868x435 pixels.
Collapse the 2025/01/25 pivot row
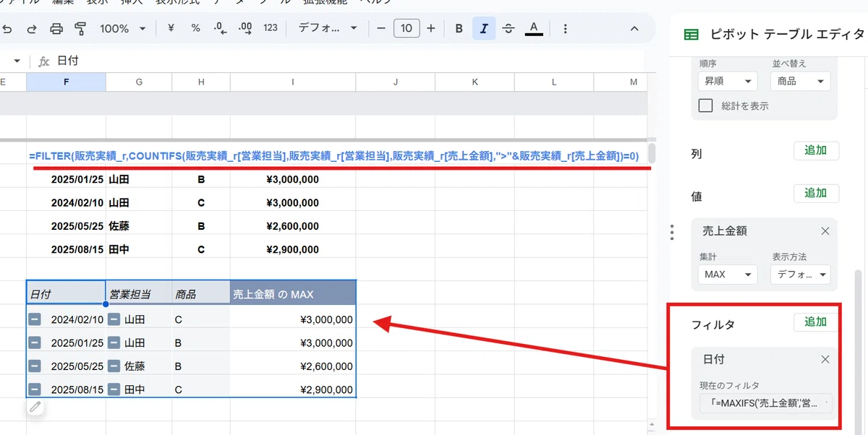click(35, 343)
